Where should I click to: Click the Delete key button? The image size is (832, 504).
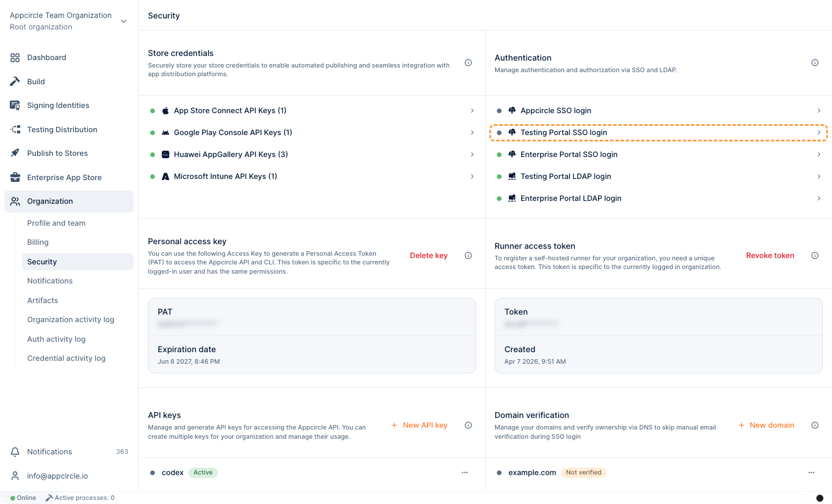[429, 256]
